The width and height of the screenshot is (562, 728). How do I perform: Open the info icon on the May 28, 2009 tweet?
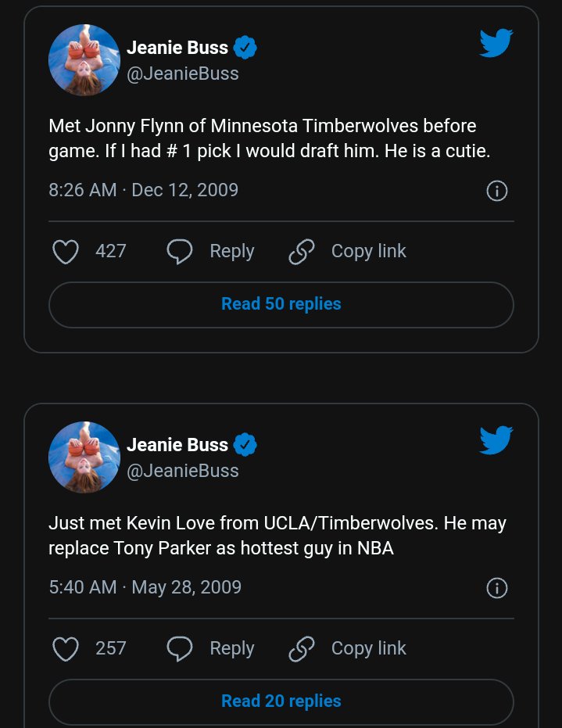click(x=497, y=588)
